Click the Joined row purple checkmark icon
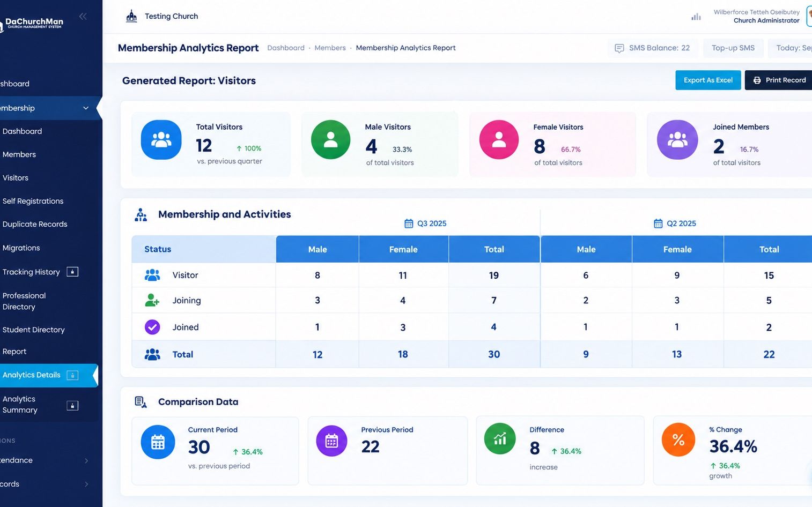 tap(152, 327)
